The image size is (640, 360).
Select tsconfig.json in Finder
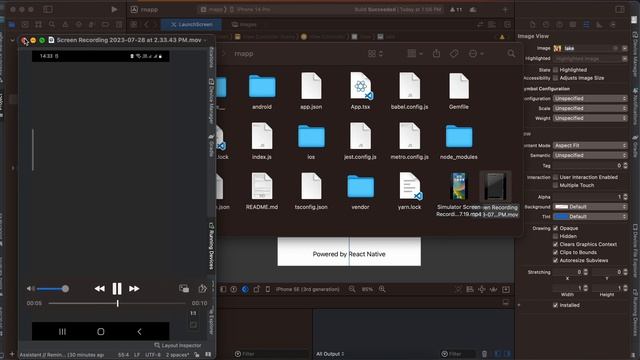[x=311, y=191]
